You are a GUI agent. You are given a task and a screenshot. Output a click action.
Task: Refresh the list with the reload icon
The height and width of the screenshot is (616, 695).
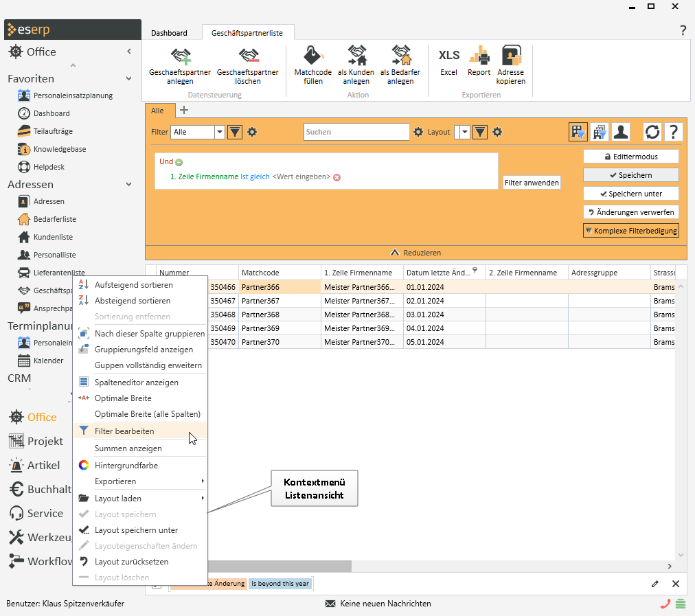tap(652, 132)
